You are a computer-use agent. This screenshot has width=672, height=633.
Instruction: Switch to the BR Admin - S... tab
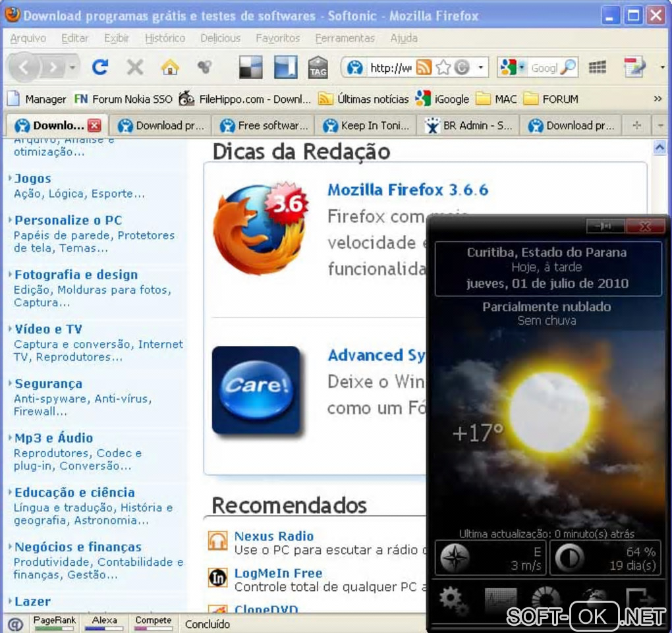[x=468, y=126]
